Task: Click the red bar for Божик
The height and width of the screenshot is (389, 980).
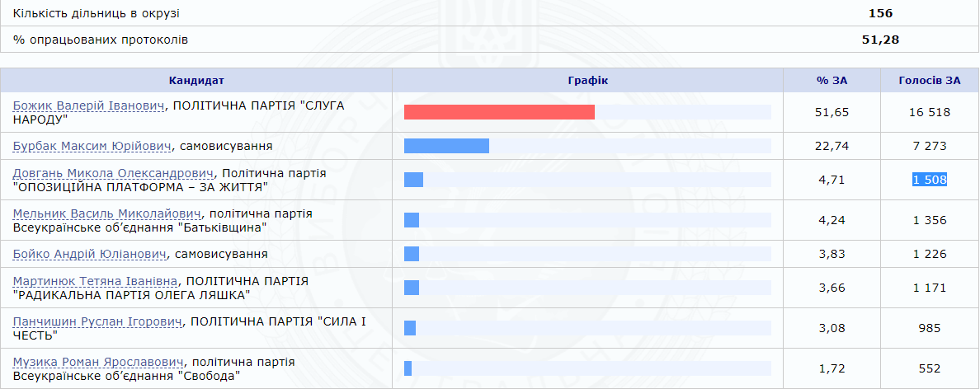Action: click(499, 112)
